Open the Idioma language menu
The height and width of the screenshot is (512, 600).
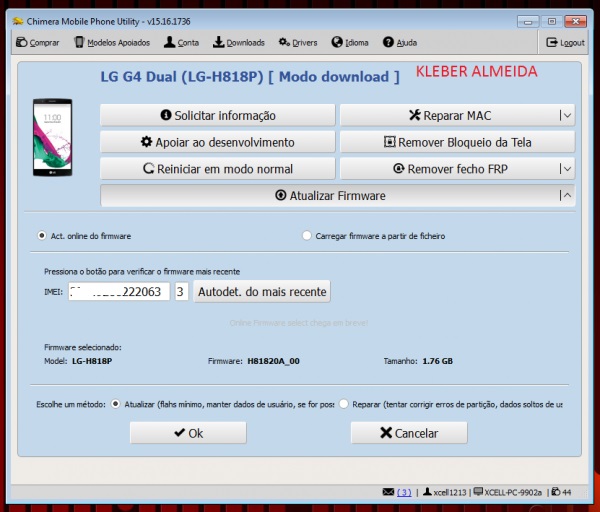350,42
